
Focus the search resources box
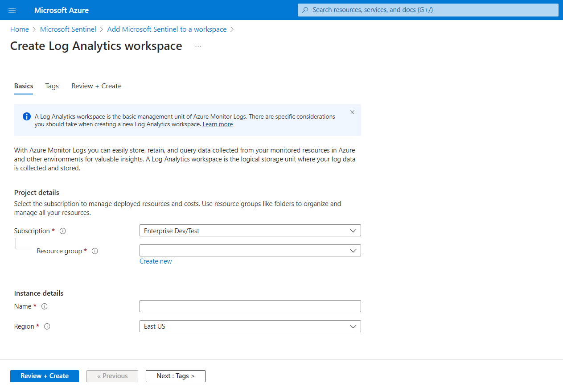[x=428, y=10]
